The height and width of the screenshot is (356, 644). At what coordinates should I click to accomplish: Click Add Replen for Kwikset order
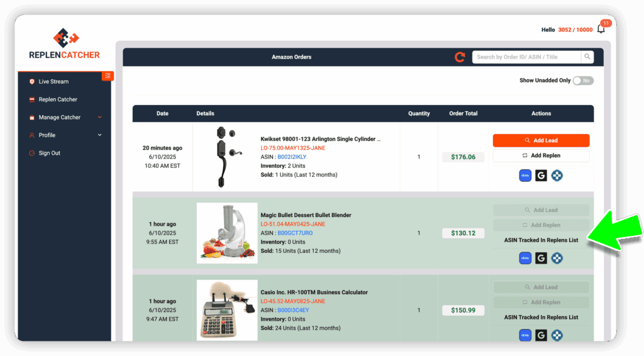541,155
